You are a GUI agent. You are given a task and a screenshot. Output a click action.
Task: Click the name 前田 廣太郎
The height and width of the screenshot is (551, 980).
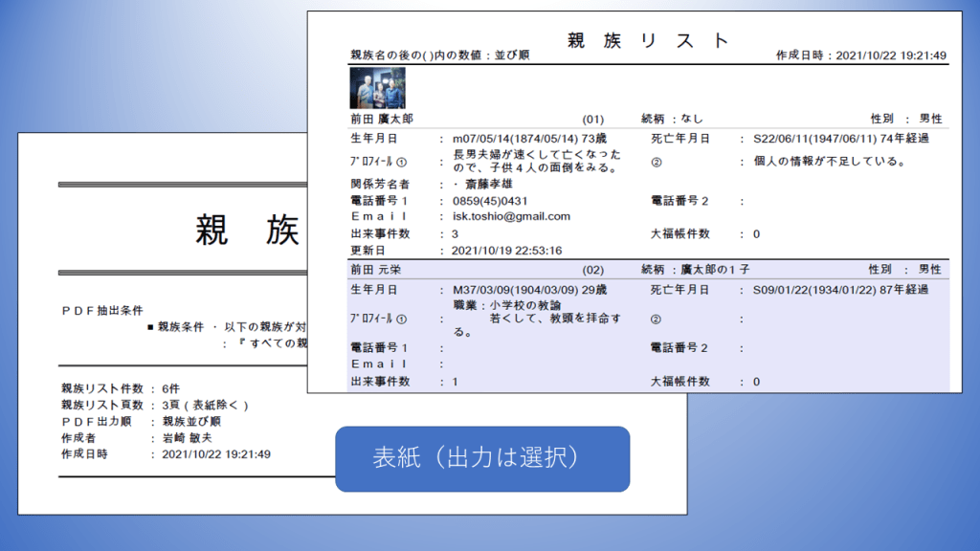[x=381, y=120]
